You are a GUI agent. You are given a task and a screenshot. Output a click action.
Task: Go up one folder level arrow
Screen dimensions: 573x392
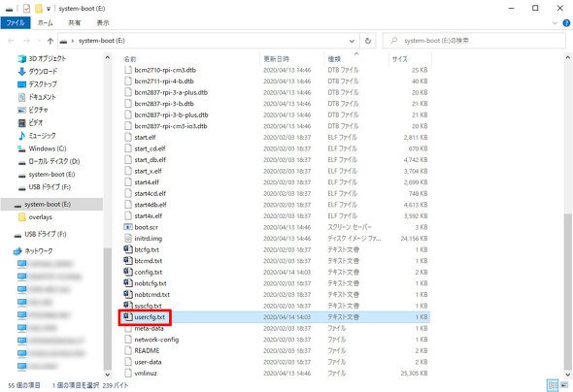point(51,41)
